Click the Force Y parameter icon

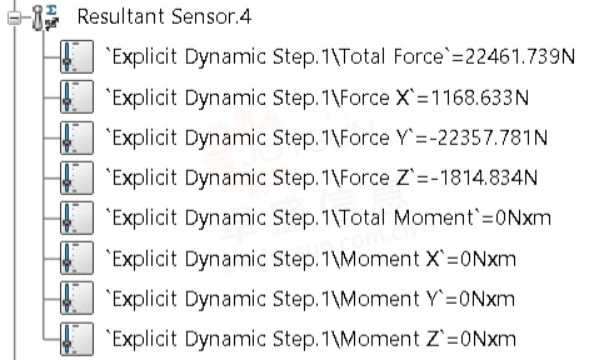77,137
